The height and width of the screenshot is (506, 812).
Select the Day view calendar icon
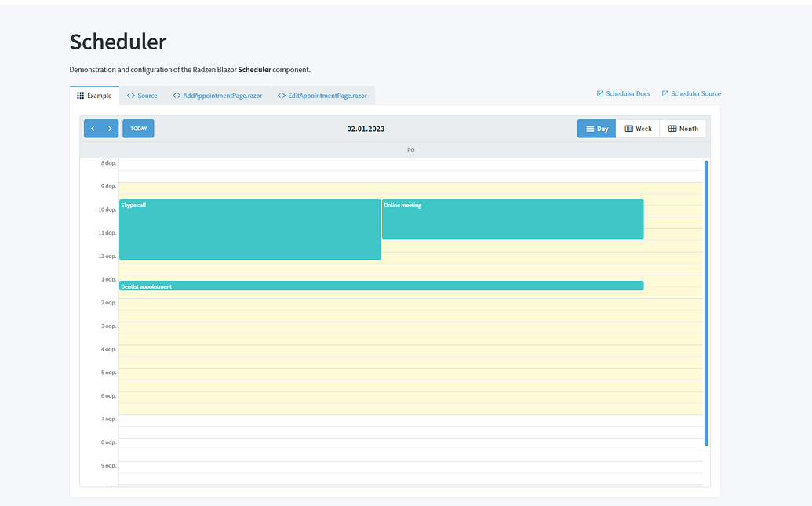pos(588,128)
